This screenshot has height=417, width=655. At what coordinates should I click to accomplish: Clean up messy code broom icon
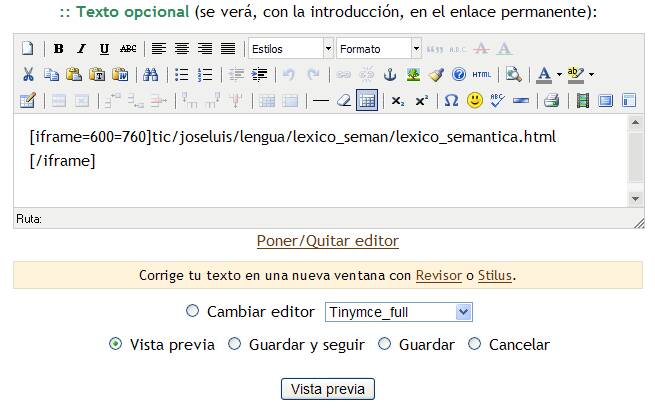tap(436, 75)
